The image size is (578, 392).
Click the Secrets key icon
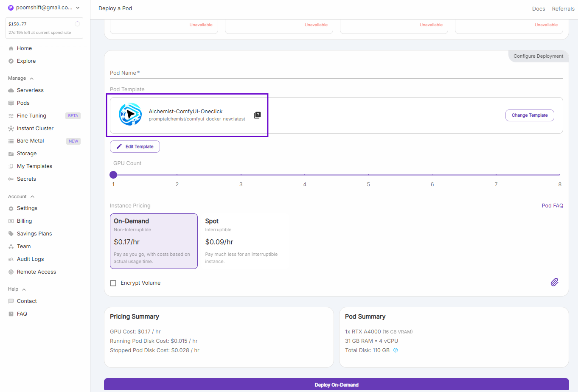[11, 179]
